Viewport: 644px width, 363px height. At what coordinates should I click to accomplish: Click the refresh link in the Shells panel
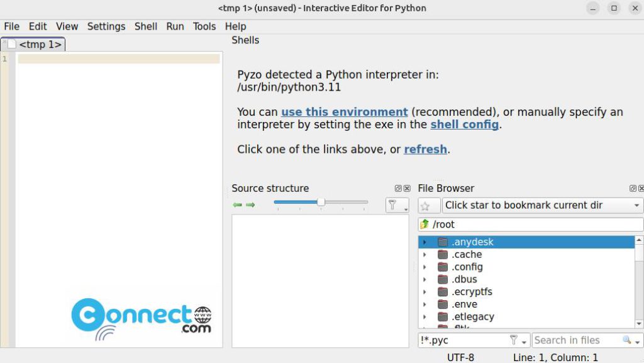[x=425, y=149]
